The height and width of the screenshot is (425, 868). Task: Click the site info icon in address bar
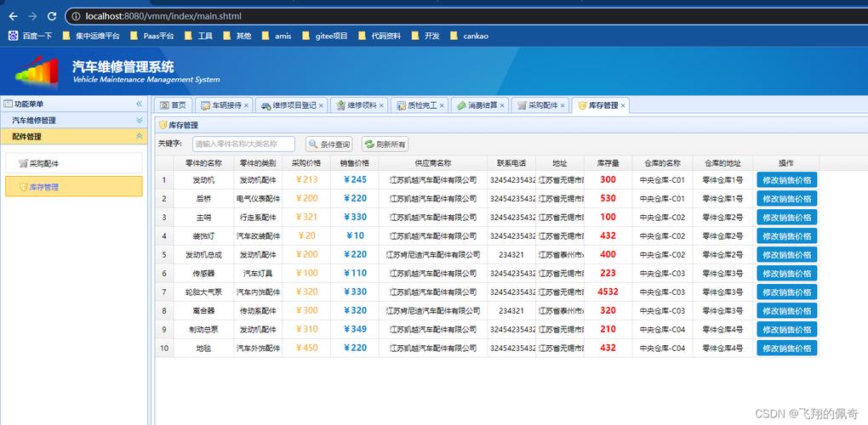(x=77, y=17)
